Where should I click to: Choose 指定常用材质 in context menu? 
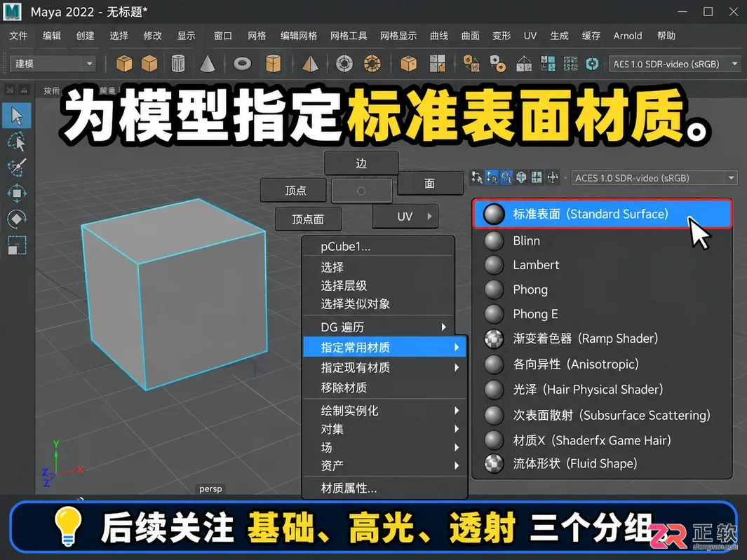click(x=384, y=347)
